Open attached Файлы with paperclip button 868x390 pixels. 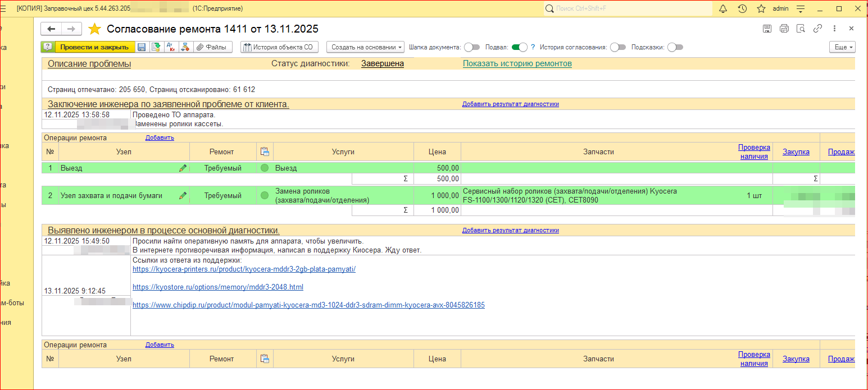click(x=212, y=47)
